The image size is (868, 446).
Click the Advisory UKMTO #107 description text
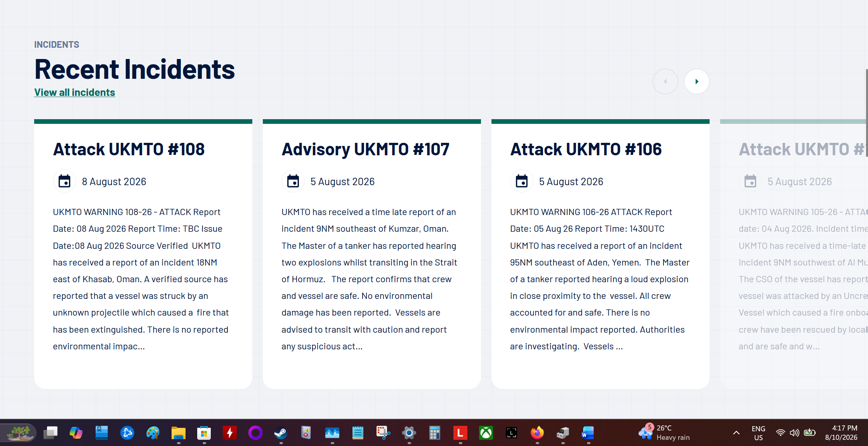(x=369, y=279)
